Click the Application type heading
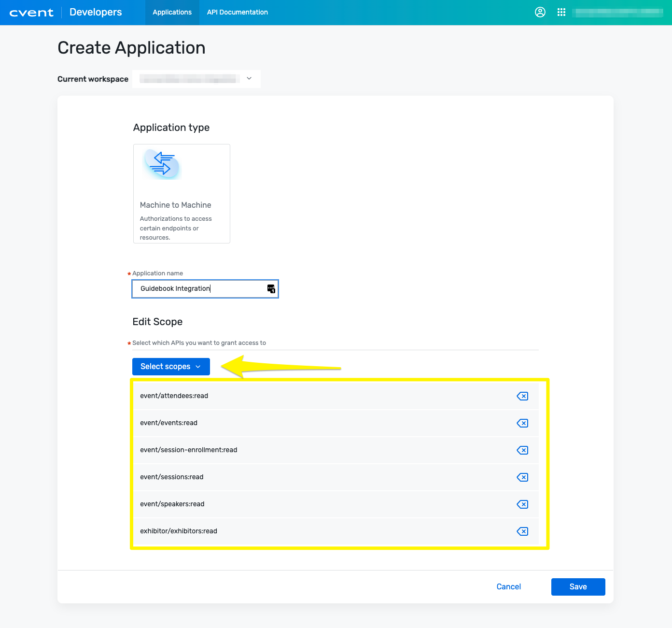 (171, 128)
